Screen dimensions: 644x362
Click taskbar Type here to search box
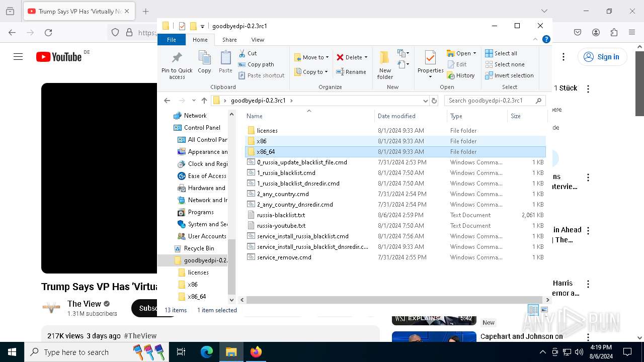97,352
